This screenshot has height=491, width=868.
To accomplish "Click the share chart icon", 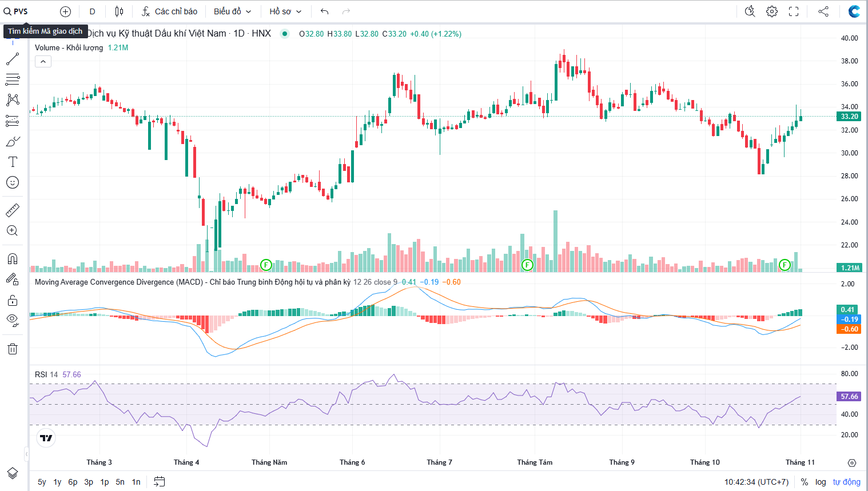I will point(823,11).
